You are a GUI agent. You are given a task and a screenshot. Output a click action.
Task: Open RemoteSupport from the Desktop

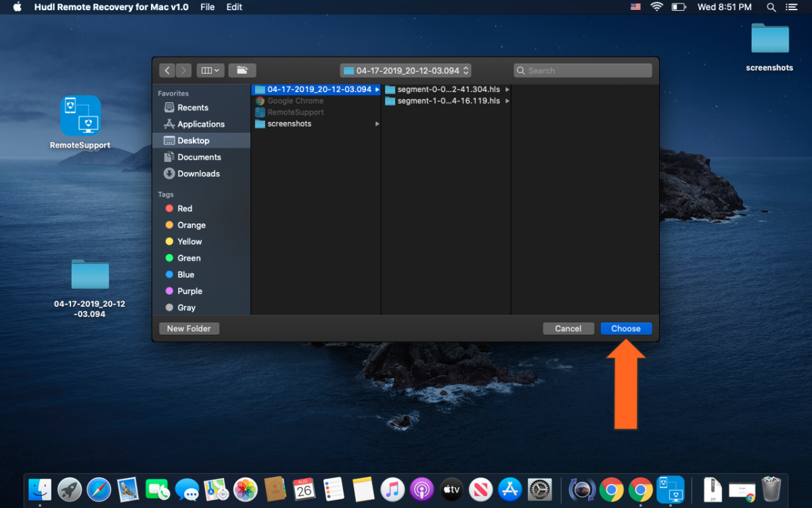click(79, 115)
